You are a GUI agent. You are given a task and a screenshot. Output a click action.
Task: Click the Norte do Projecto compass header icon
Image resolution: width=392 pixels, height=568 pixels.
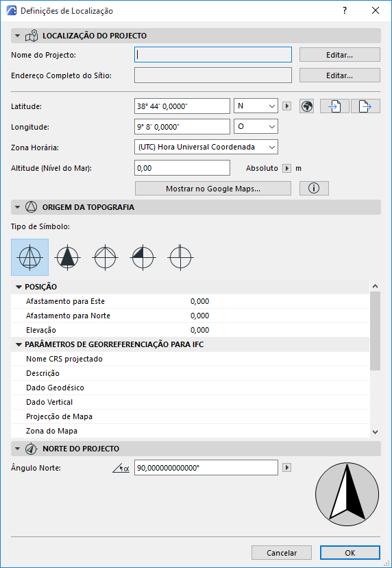coord(31,449)
